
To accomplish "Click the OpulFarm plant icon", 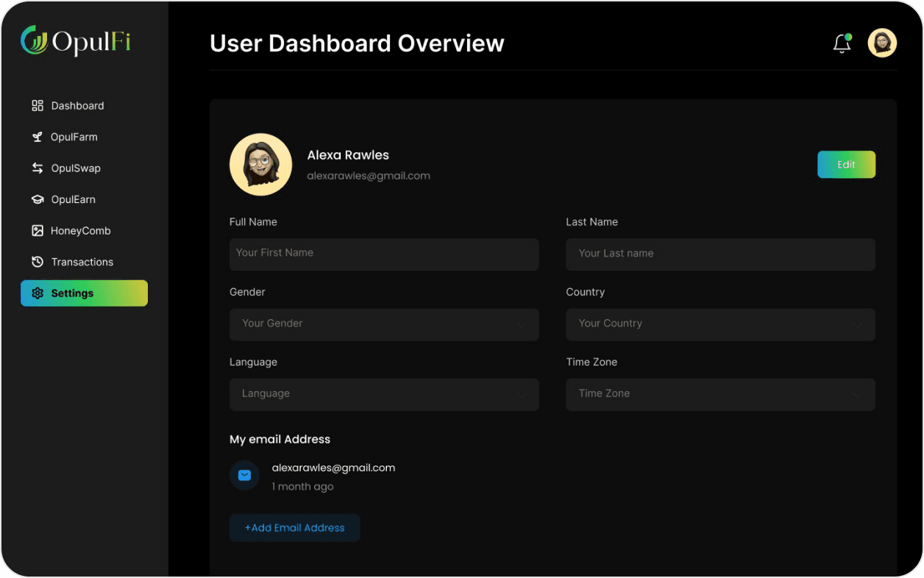I will coord(38,137).
